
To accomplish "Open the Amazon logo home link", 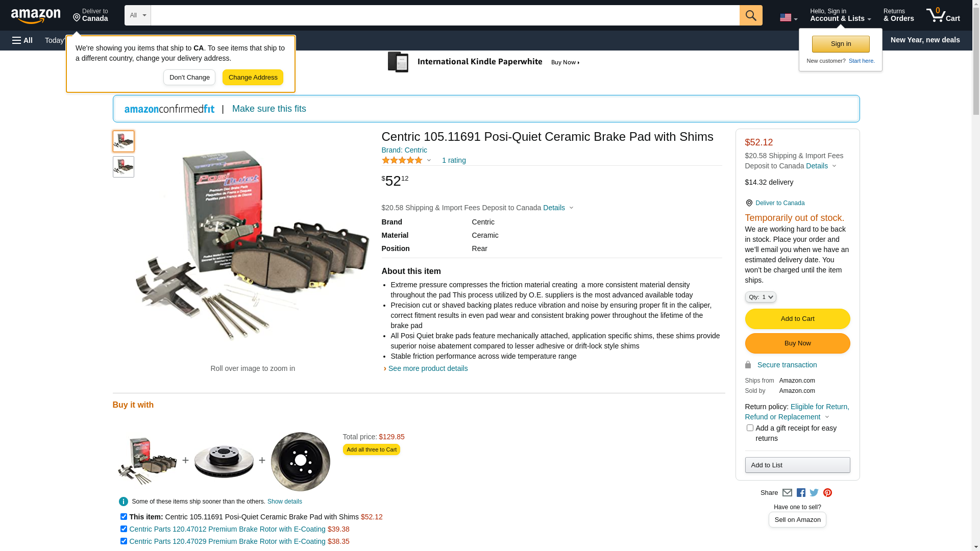I will [x=36, y=16].
